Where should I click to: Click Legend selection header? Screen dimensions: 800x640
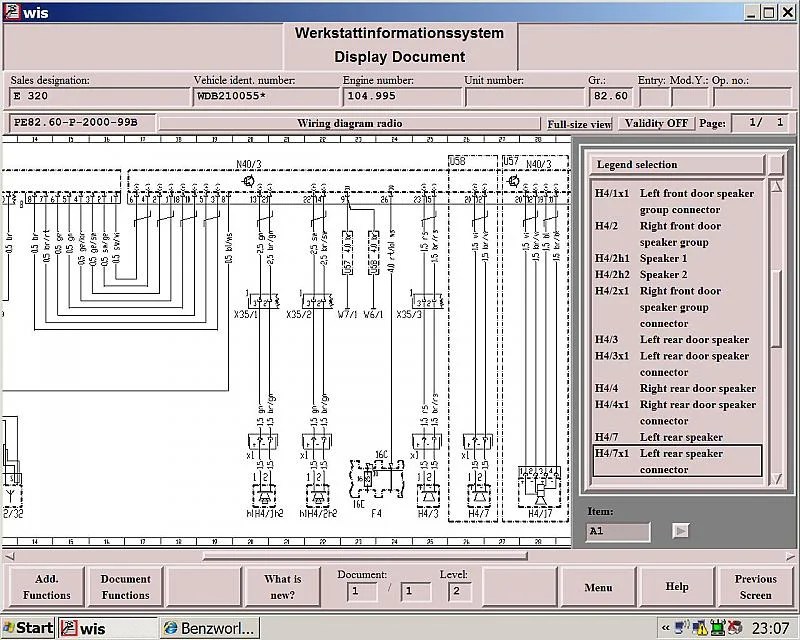[677, 164]
